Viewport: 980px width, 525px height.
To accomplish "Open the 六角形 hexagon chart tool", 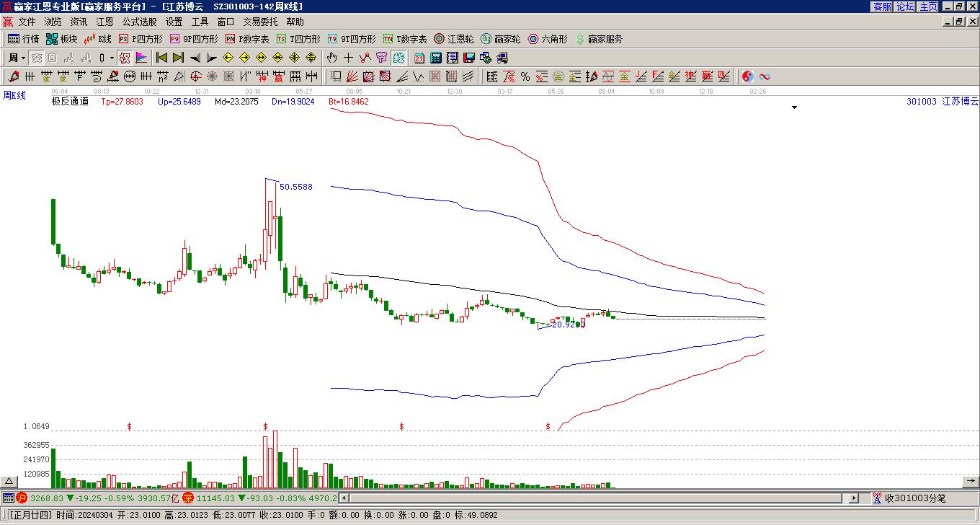I will click(548, 39).
